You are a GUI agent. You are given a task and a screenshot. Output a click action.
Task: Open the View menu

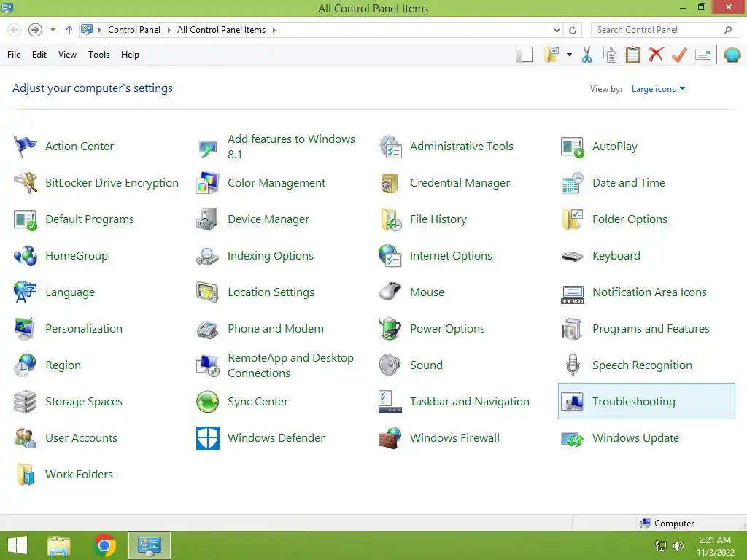pos(67,55)
